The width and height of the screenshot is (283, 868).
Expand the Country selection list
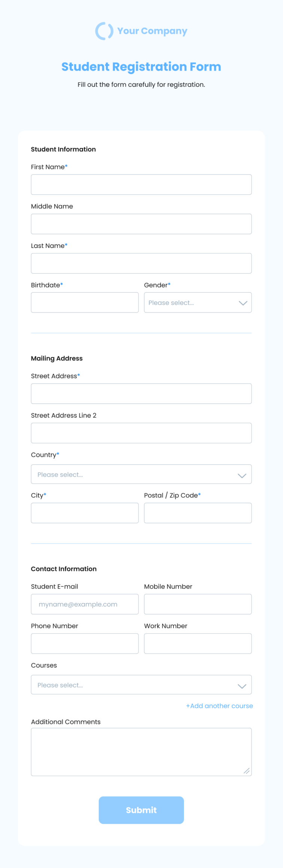pos(141,474)
